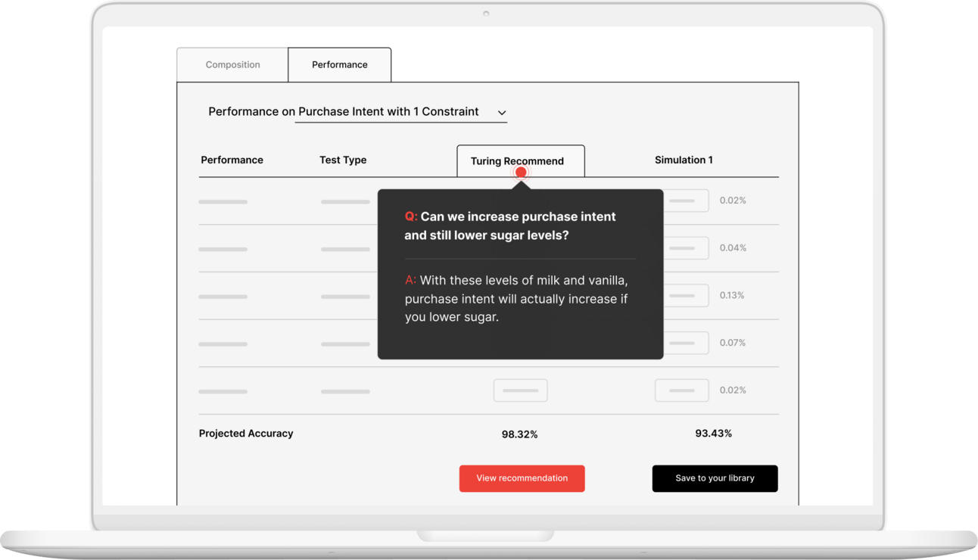The image size is (978, 560).
Task: Click the chevron next to Constraint dropdown
Action: (x=501, y=113)
